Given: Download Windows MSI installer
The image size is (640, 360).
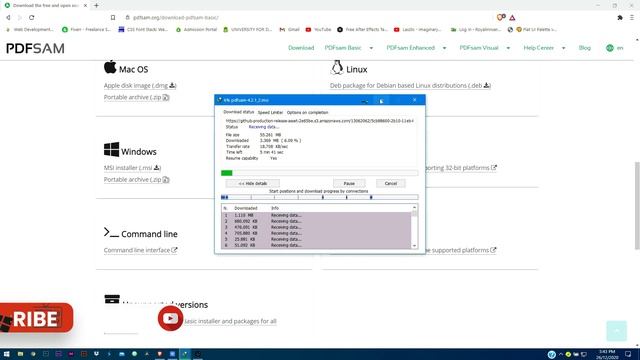Looking at the screenshot, I should [132, 168].
